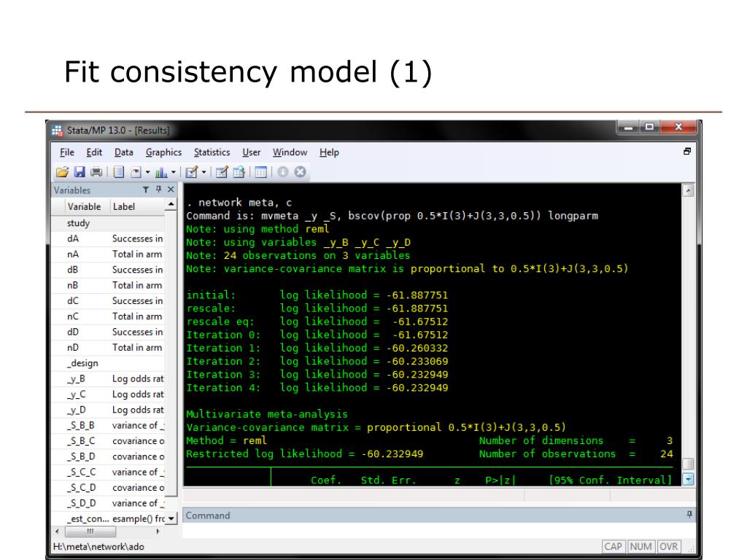Select the _design variable row
Image resolution: width=747 pixels, height=560 pixels.
109,363
